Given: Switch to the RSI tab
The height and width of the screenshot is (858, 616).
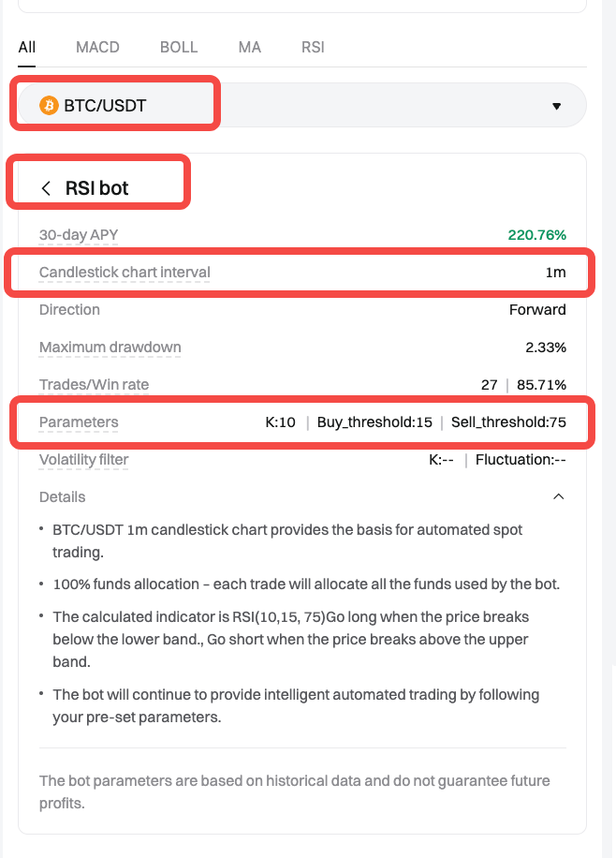Looking at the screenshot, I should click(x=313, y=47).
